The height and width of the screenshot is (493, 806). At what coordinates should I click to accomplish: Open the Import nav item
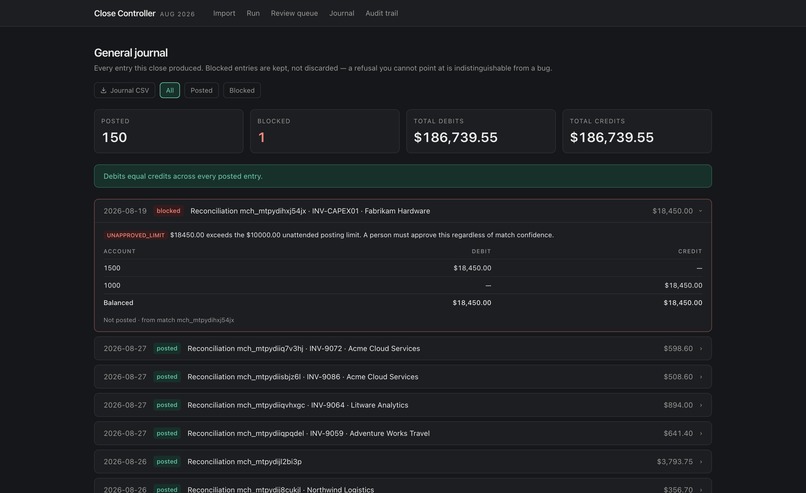pos(224,13)
